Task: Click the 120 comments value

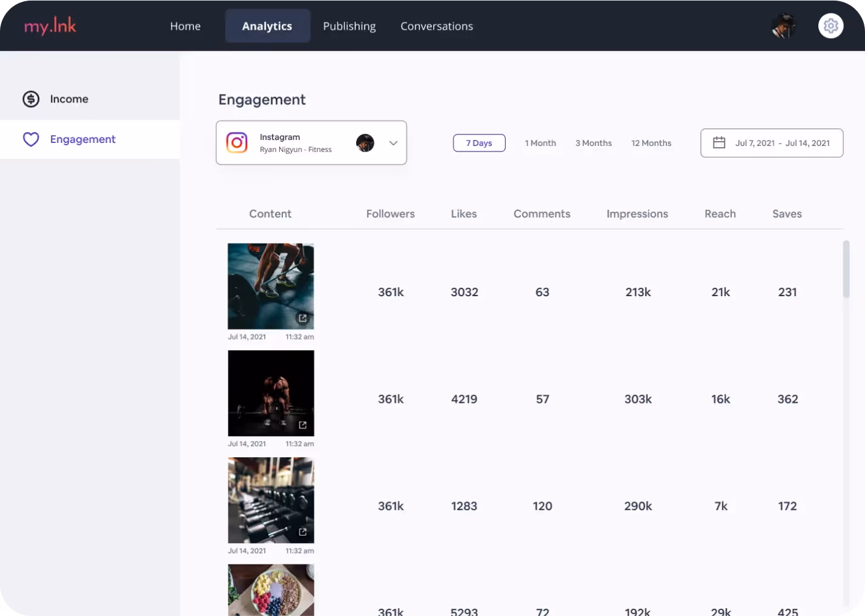Action: tap(543, 506)
